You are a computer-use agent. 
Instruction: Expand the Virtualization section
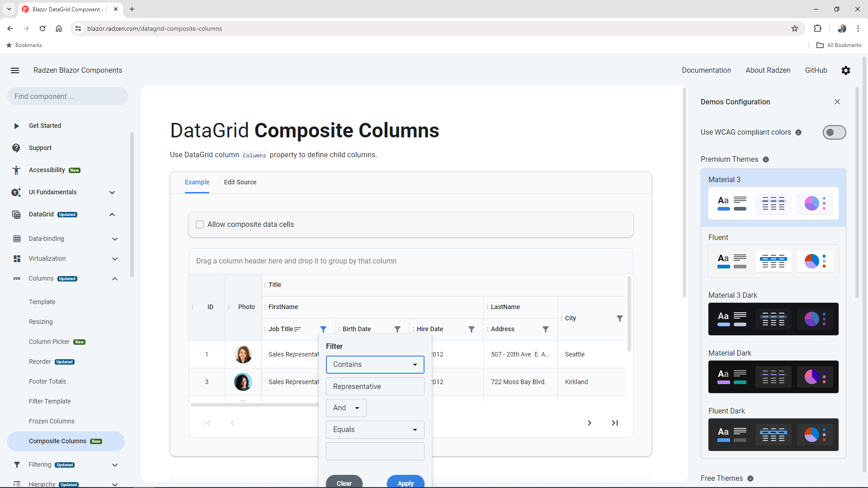[x=115, y=259]
